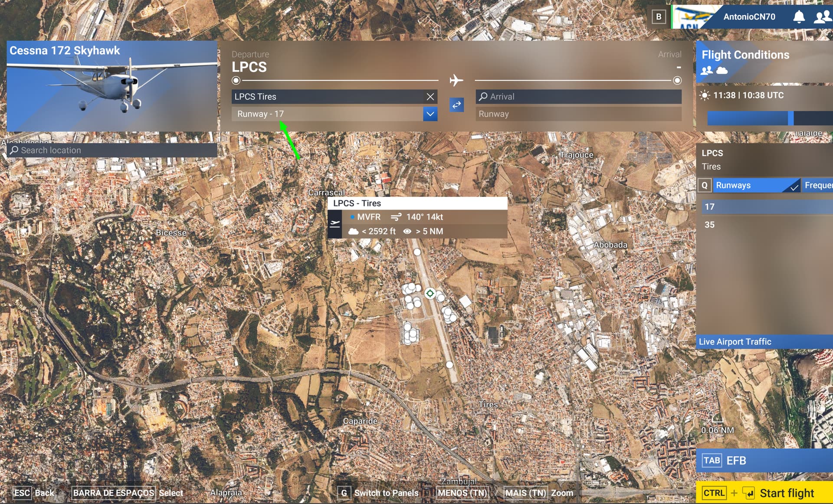833x504 pixels.
Task: Click the departure airplane icon in the LPCS tooltip
Action: 335,224
